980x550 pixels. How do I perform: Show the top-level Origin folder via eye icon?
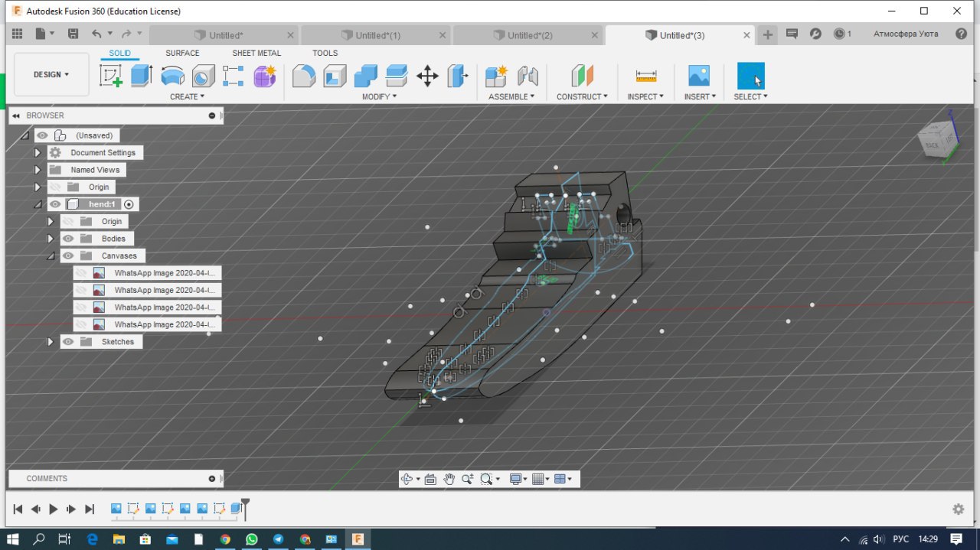[55, 187]
